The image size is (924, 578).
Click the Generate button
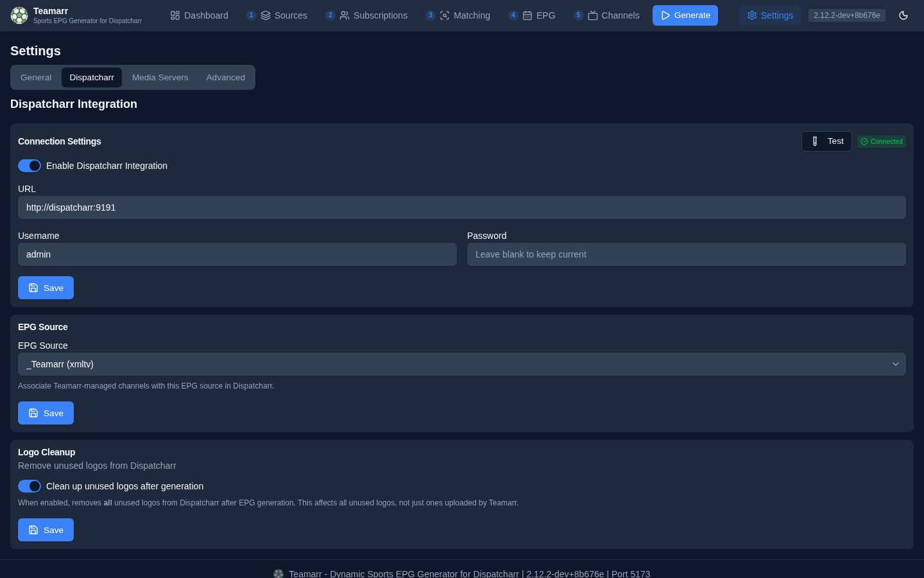685,15
